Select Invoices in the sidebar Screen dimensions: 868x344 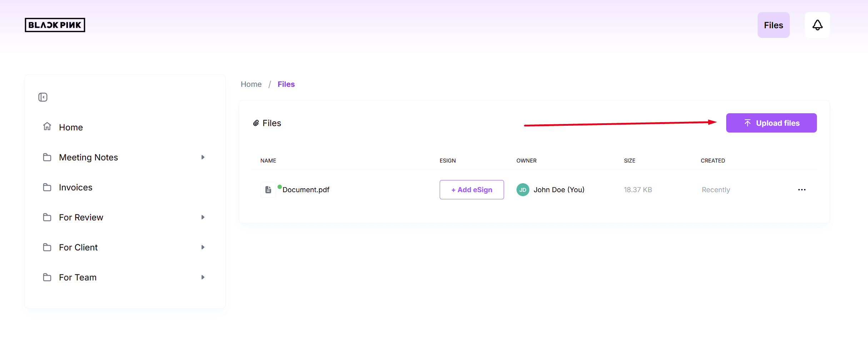click(x=75, y=188)
